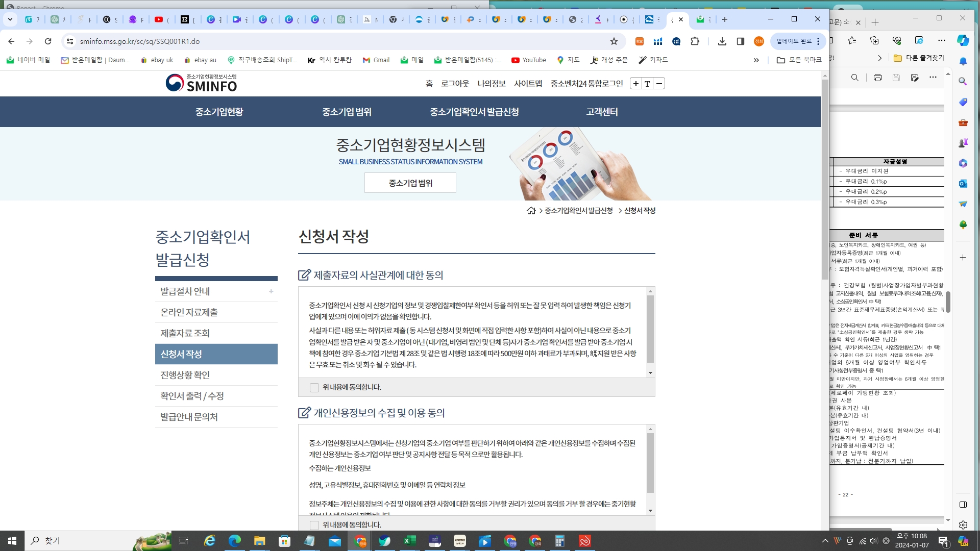980x551 pixels.
Task: Expand the 발급절차 안내 sidebar item
Action: [x=271, y=291]
